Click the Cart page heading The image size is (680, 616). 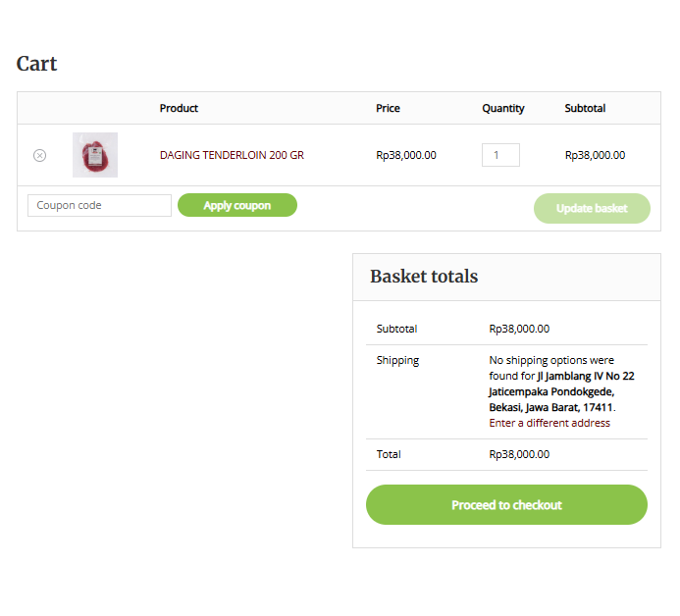coord(36,64)
